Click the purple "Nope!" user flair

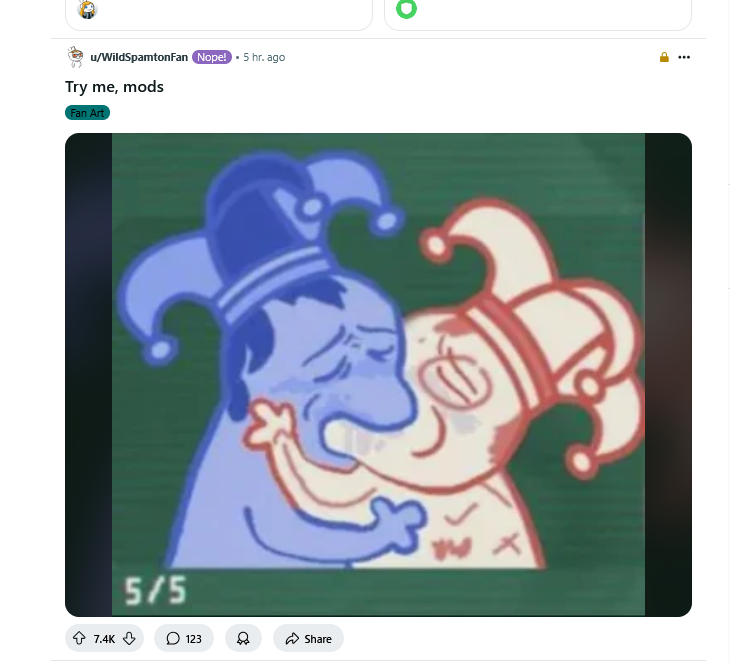[x=212, y=57]
